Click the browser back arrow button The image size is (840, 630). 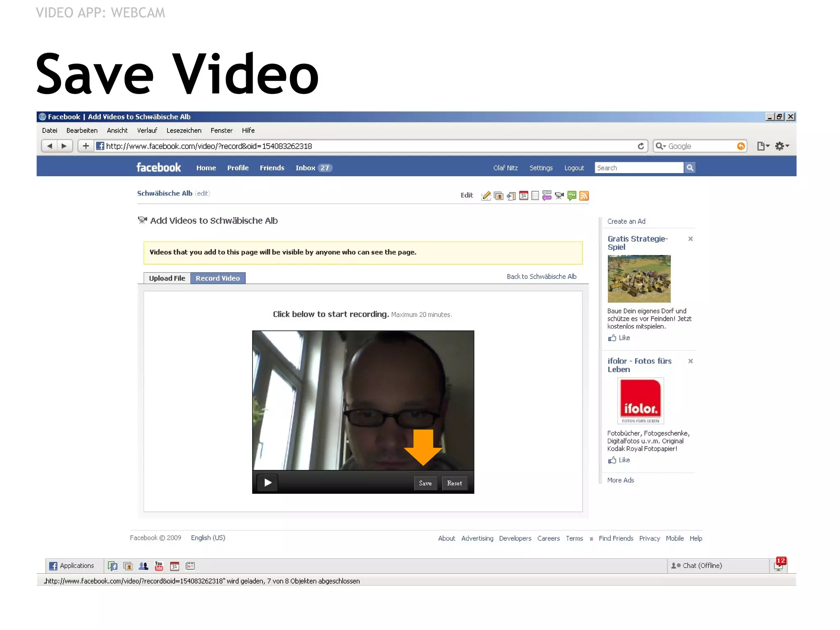(50, 146)
